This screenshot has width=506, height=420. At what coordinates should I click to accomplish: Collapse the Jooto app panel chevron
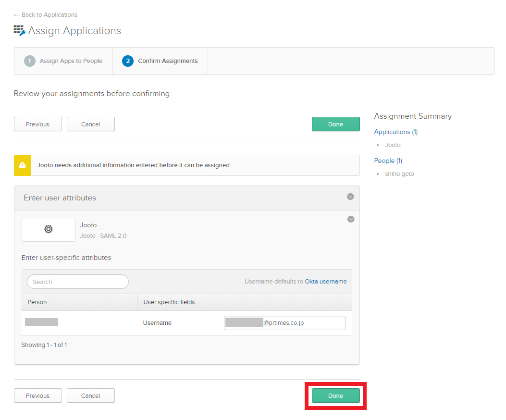coord(351,219)
